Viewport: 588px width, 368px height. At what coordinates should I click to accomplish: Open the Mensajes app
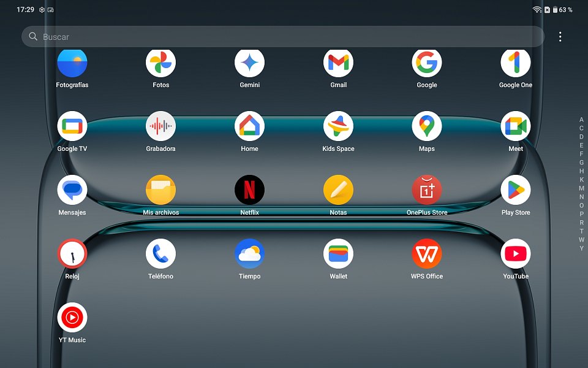click(x=72, y=190)
